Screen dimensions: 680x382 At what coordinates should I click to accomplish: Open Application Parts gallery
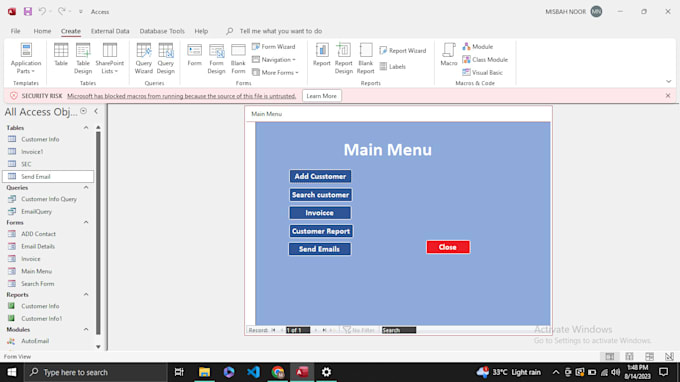[26, 59]
